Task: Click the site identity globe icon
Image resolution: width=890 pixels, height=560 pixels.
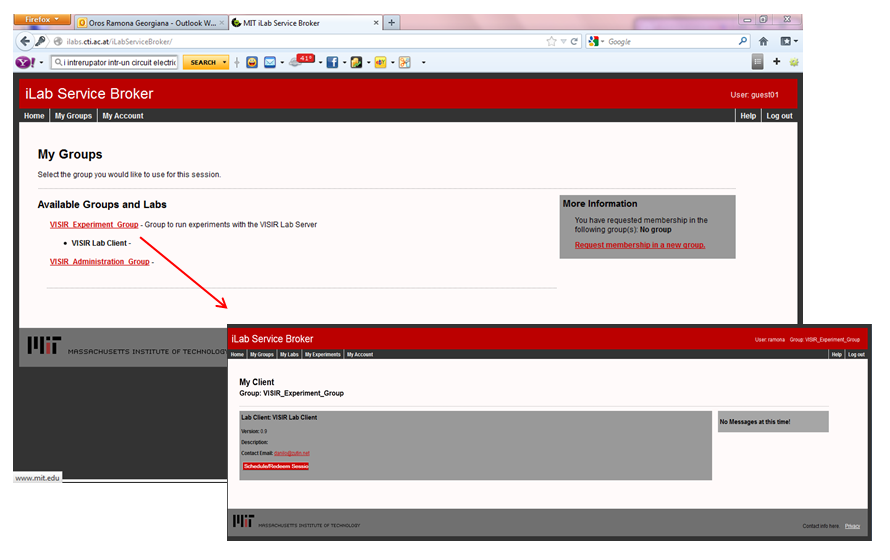Action: [x=58, y=41]
